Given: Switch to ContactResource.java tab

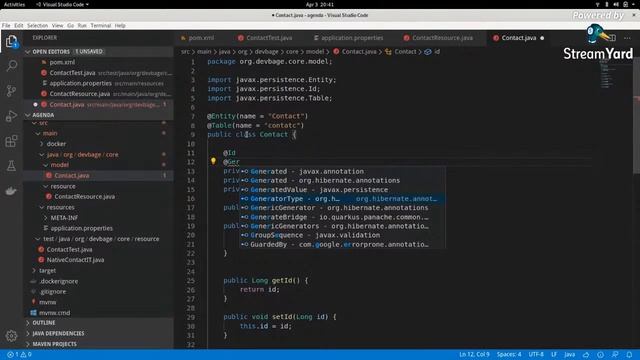Looking at the screenshot, I should point(442,38).
